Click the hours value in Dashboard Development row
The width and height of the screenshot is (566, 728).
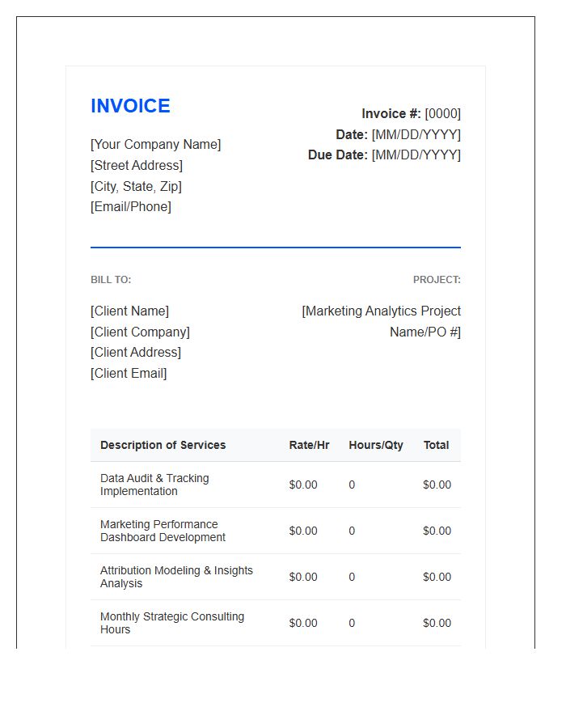point(352,531)
